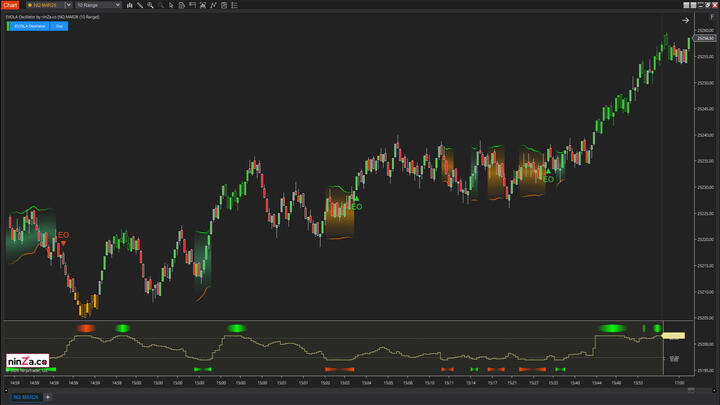Click the green EO signal label on the chart
This screenshot has width=720, height=405.
[356, 206]
